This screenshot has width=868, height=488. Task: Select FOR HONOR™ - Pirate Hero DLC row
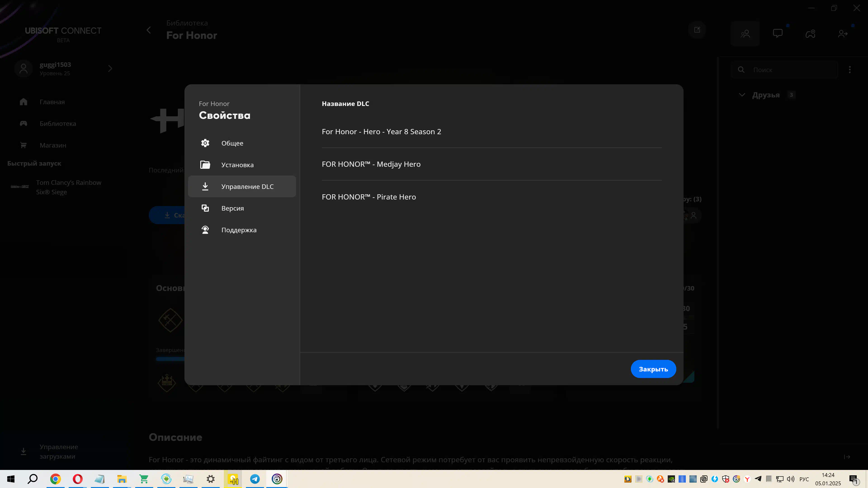click(492, 197)
